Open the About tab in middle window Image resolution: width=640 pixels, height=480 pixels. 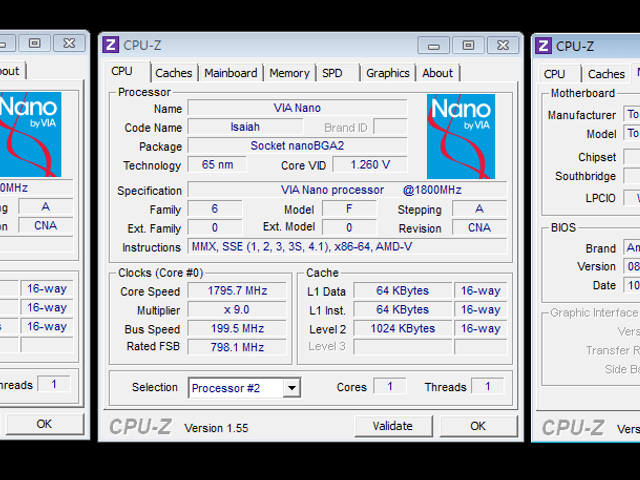tap(438, 73)
